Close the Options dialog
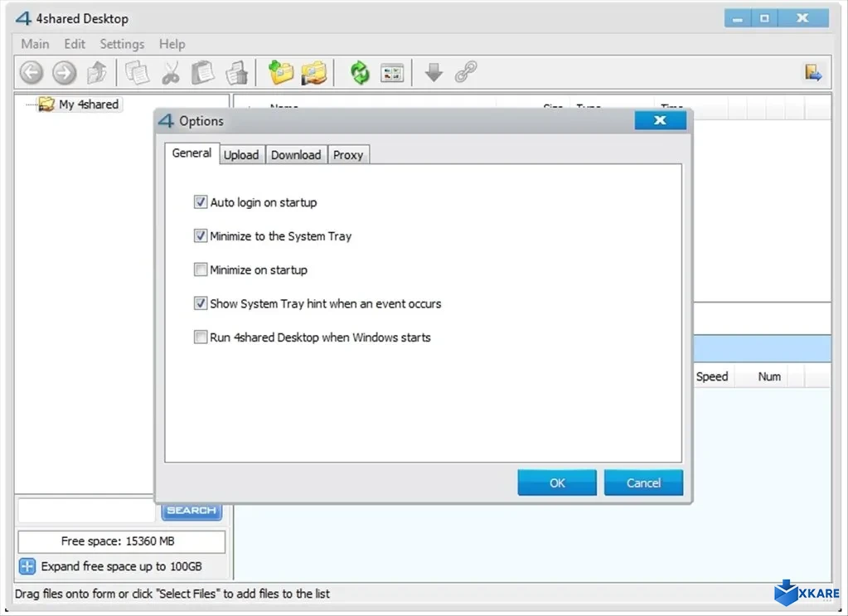 click(x=661, y=120)
